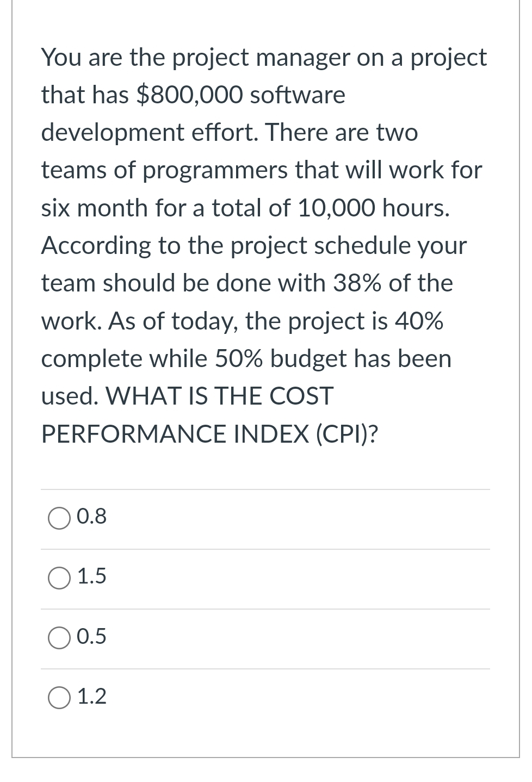Screen dimensions: 532x782
Task: Click the "0.5" answer label text
Action: click(92, 636)
